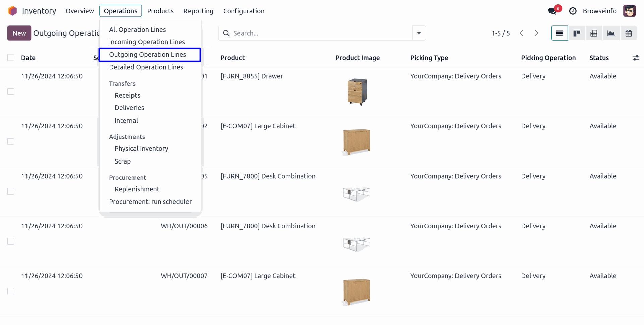Click the Inventory app logo icon
Viewport: 644px width, 325px height.
[12, 11]
